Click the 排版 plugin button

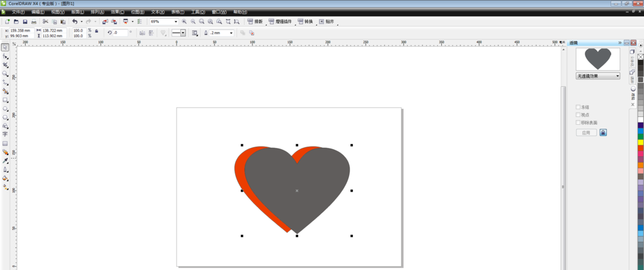(x=255, y=21)
